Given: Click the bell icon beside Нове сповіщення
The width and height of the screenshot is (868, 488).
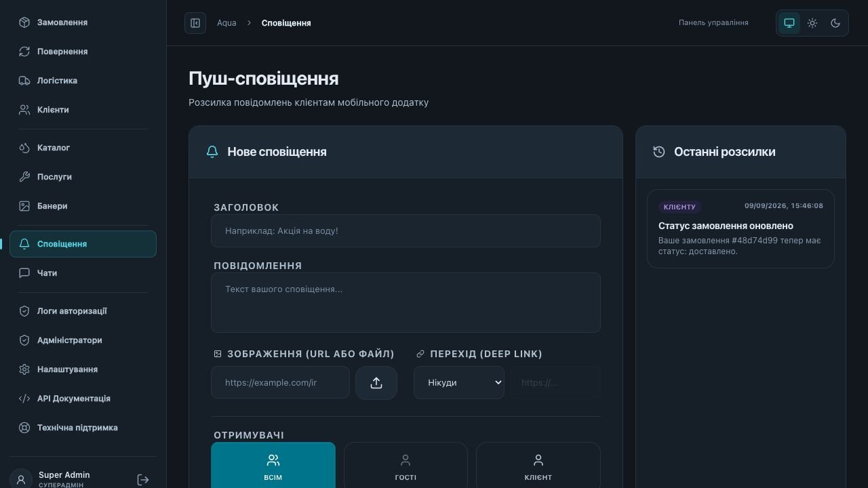Looking at the screenshot, I should (212, 152).
